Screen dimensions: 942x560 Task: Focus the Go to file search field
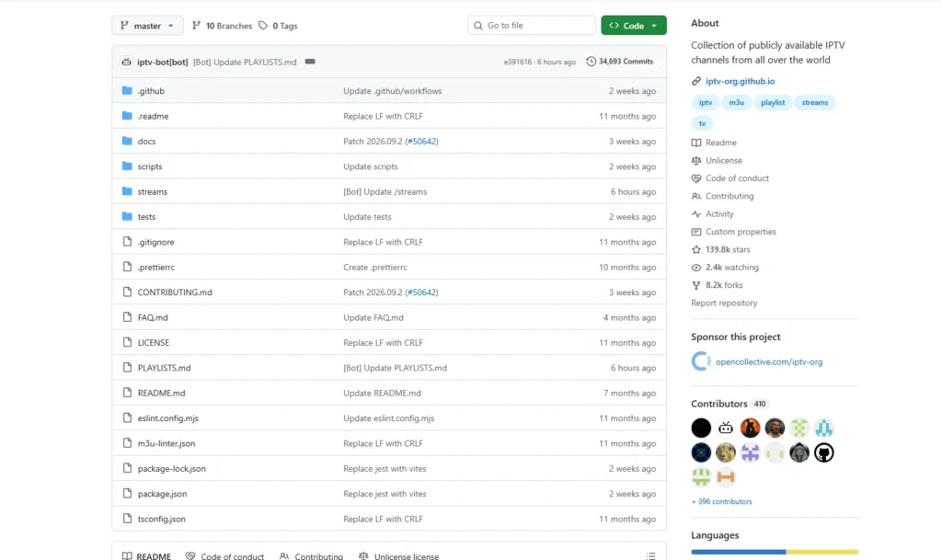click(532, 25)
